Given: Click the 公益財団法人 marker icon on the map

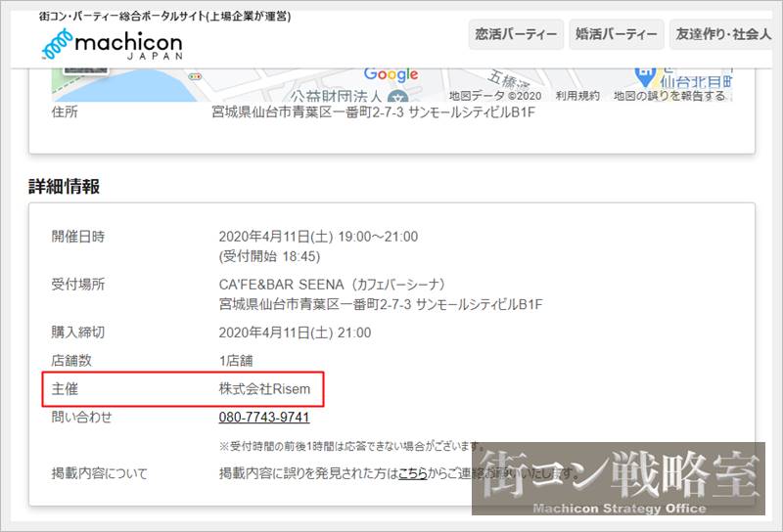Looking at the screenshot, I should point(398,97).
